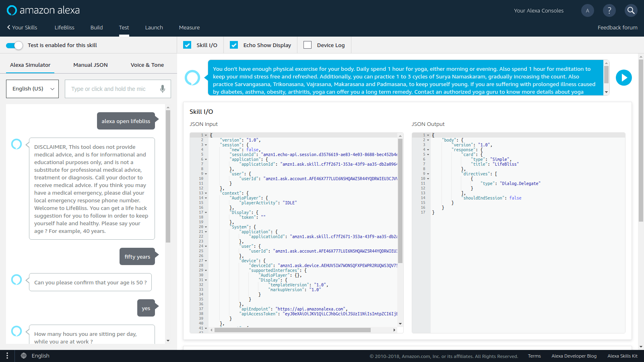Uncheck the Echo Show Display checkbox
This screenshot has width=644, height=362.
[234, 45]
